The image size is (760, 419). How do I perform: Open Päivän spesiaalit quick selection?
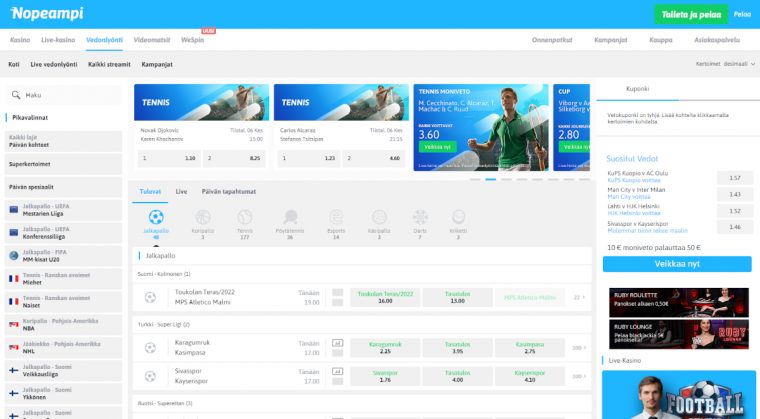pos(63,187)
